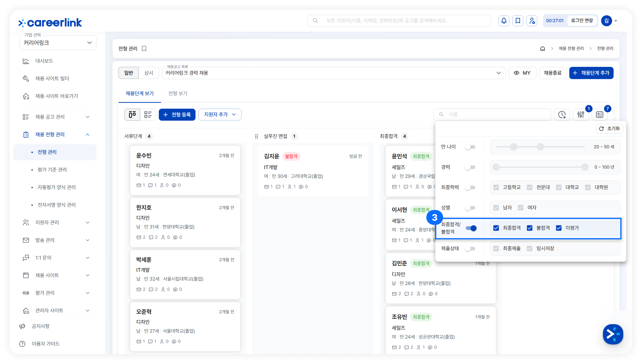
Task: Click the user favorites icon in header
Action: [x=532, y=21]
